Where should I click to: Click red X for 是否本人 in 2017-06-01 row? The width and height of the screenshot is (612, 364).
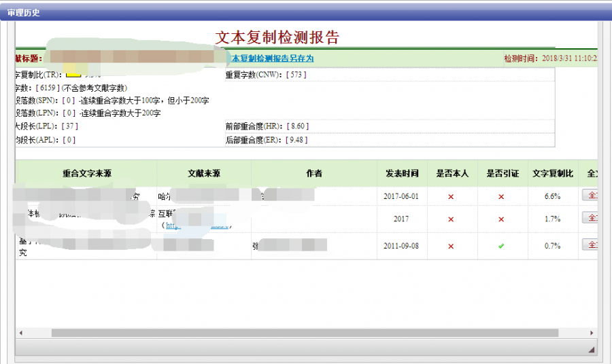[x=451, y=196]
